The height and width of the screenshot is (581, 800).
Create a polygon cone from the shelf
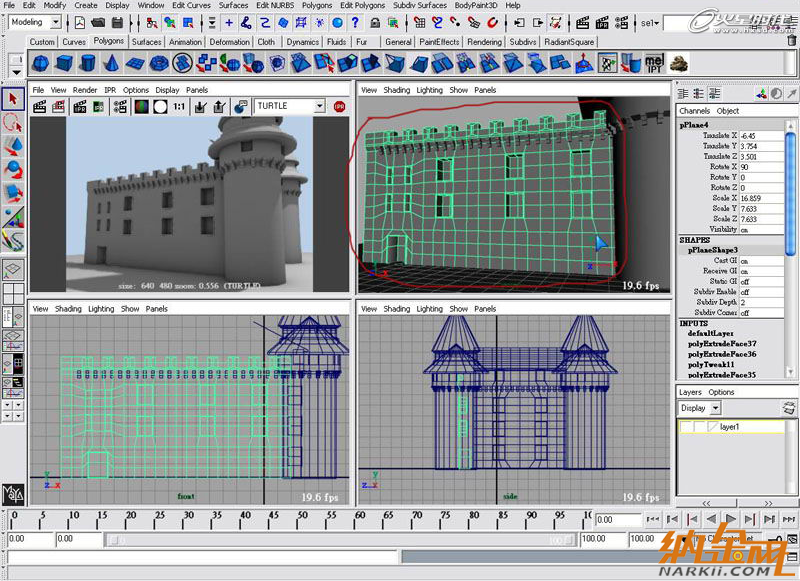pos(112,63)
